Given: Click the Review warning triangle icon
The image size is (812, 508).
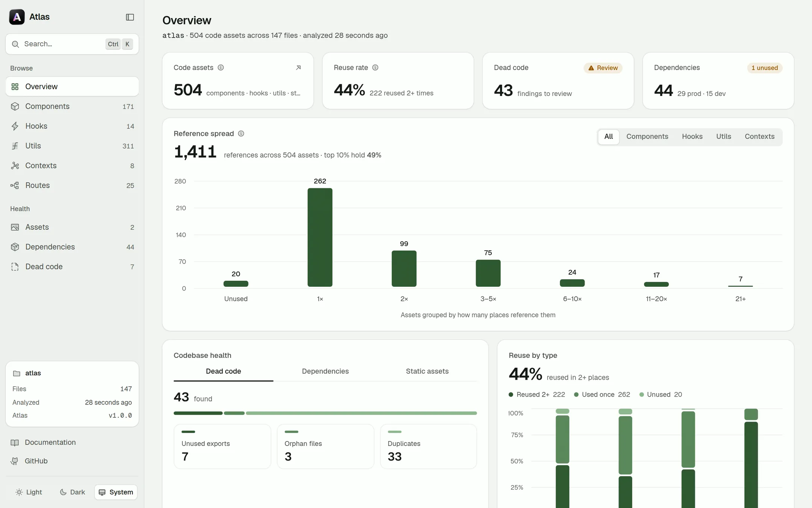Looking at the screenshot, I should [591, 68].
